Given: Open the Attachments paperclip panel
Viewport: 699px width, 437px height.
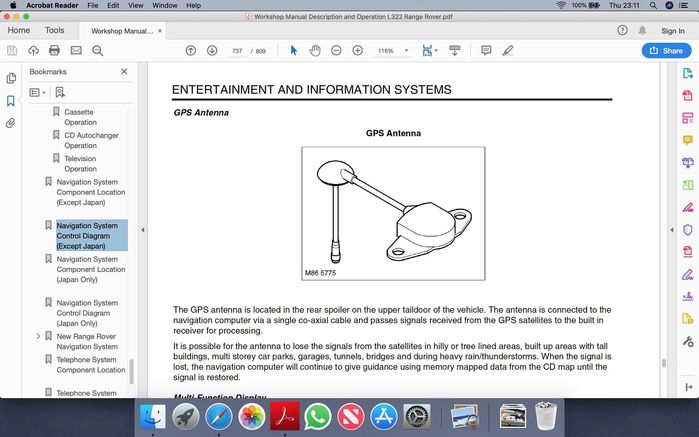Looking at the screenshot, I should coord(10,123).
